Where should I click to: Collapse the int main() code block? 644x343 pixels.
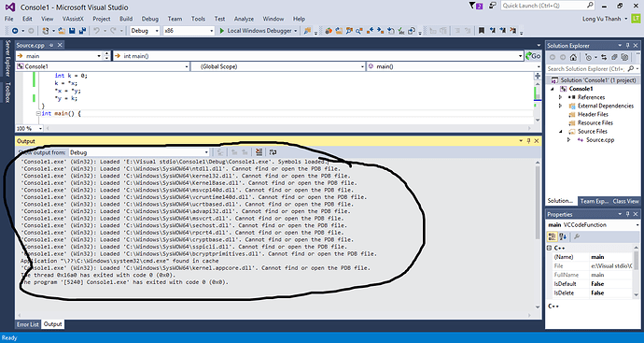pyautogui.click(x=38, y=113)
